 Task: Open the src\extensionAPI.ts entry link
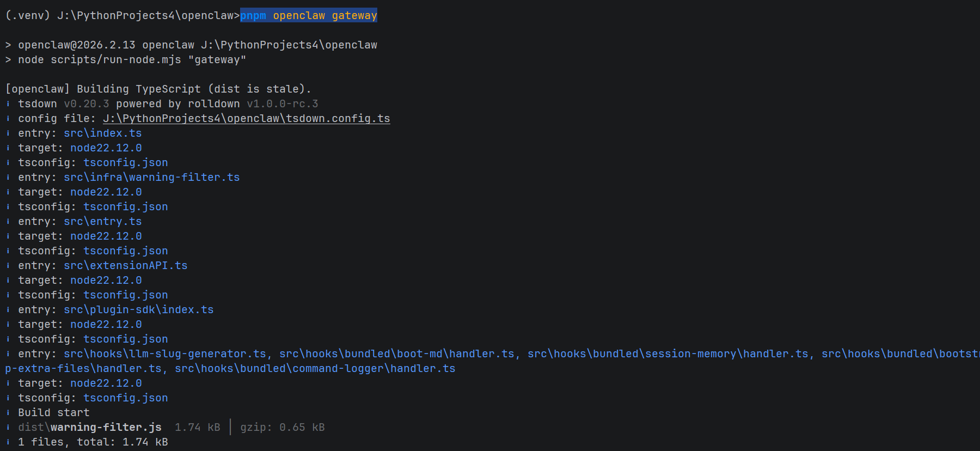[x=125, y=266]
